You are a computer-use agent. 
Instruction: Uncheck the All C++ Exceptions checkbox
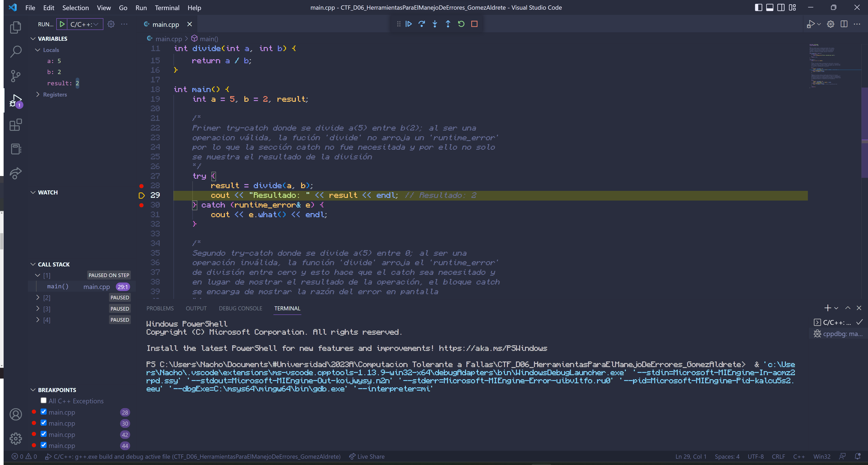43,400
